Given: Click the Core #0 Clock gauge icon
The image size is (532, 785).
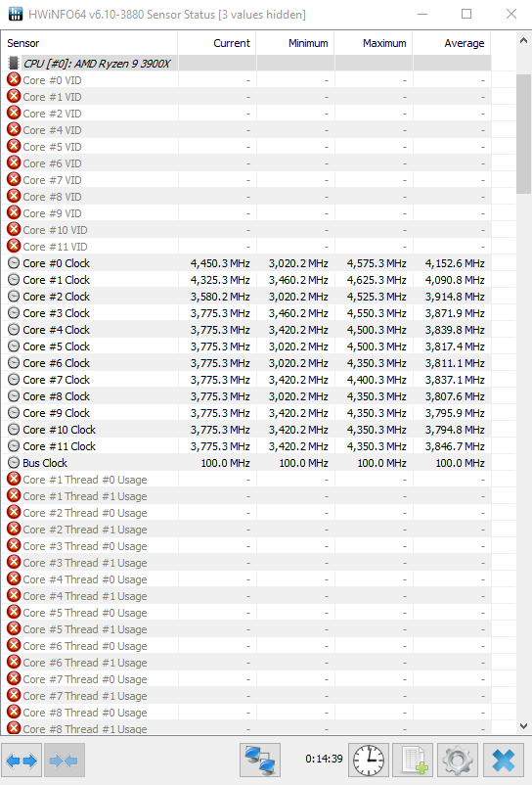Looking at the screenshot, I should coord(14,263).
